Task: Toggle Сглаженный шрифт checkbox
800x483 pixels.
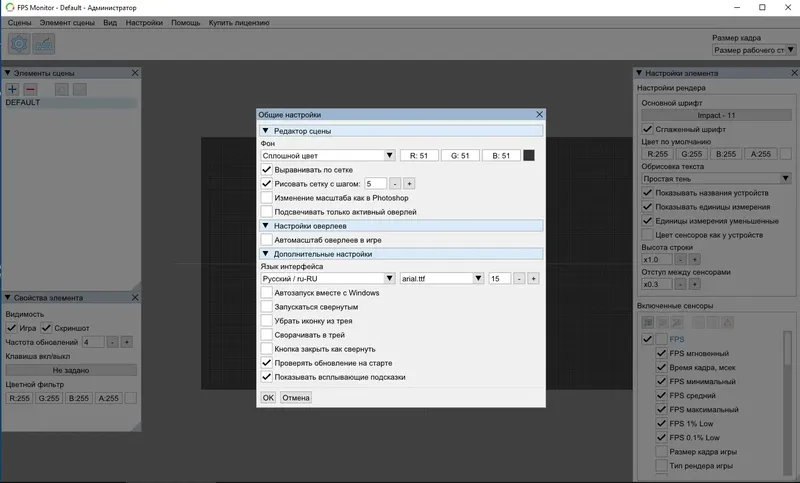Action: [x=647, y=129]
